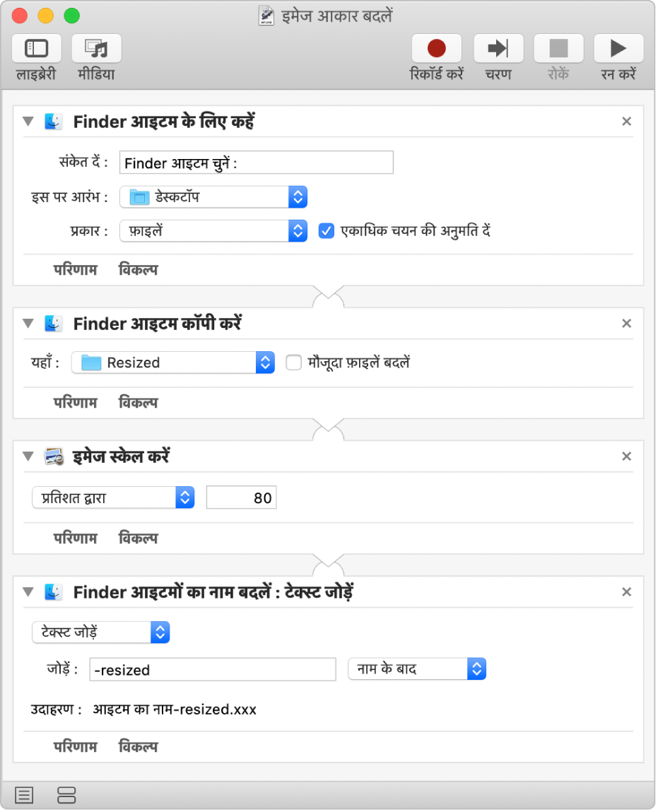Screen dimensions: 658x812
Task: Collapse the Finder आइटम कॉपी करें action
Action: pyautogui.click(x=28, y=324)
